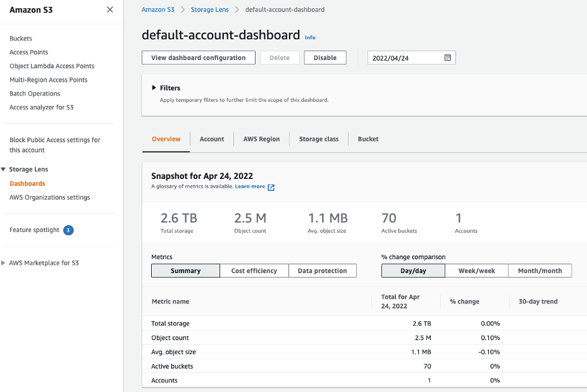Open Multi-Region Access Points
The height and width of the screenshot is (392, 587).
48,80
